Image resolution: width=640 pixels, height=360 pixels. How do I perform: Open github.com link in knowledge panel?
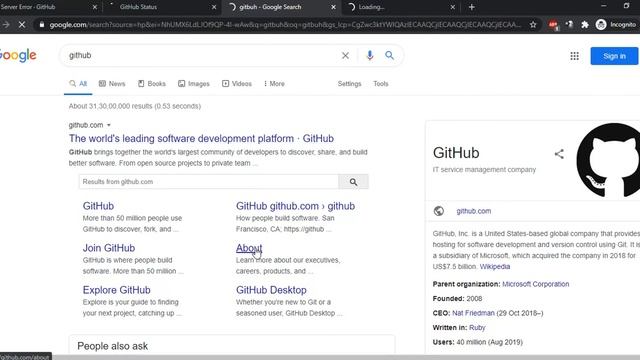[473, 211]
